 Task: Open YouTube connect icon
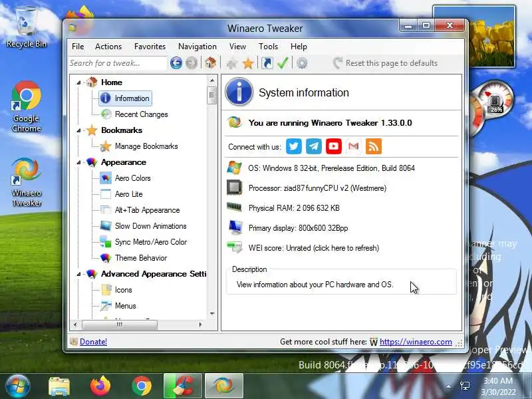coord(334,146)
